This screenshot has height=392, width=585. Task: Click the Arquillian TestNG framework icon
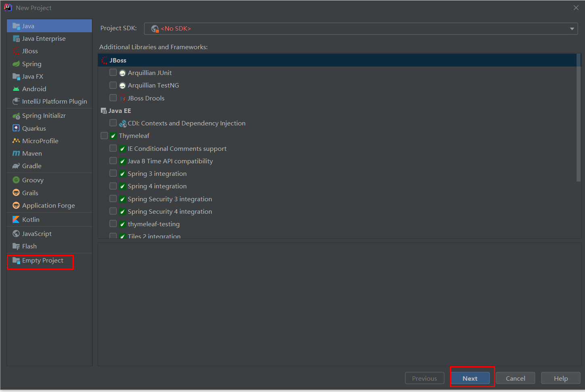123,85
